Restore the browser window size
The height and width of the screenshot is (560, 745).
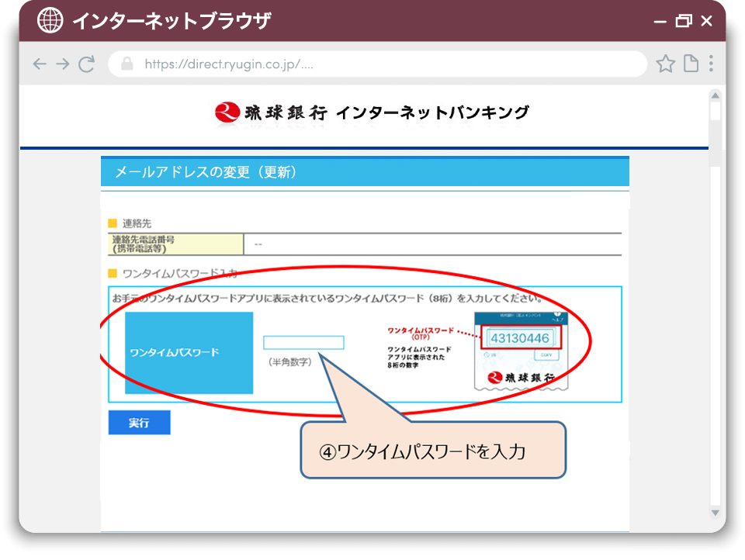pyautogui.click(x=684, y=20)
